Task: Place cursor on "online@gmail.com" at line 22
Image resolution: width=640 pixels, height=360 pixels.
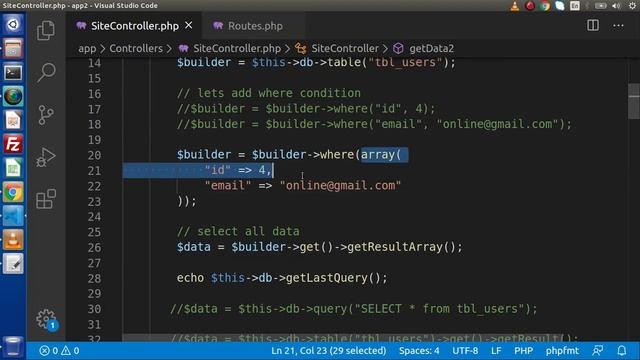Action: pyautogui.click(x=340, y=186)
